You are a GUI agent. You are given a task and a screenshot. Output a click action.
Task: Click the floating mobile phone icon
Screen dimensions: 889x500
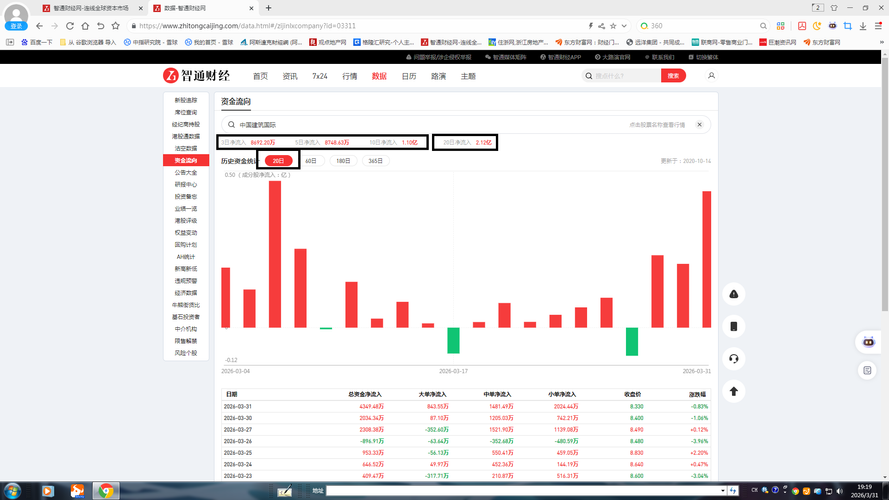click(x=734, y=326)
